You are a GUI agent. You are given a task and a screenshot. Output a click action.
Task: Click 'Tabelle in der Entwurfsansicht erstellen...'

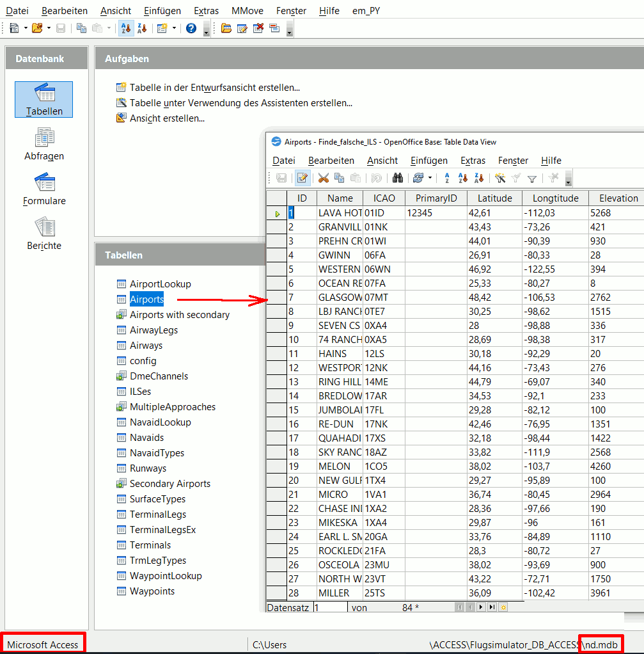(x=214, y=88)
